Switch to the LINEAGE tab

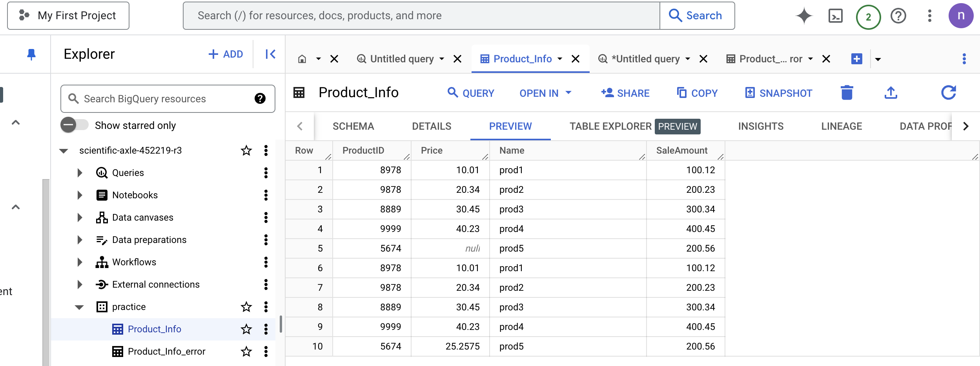click(841, 126)
